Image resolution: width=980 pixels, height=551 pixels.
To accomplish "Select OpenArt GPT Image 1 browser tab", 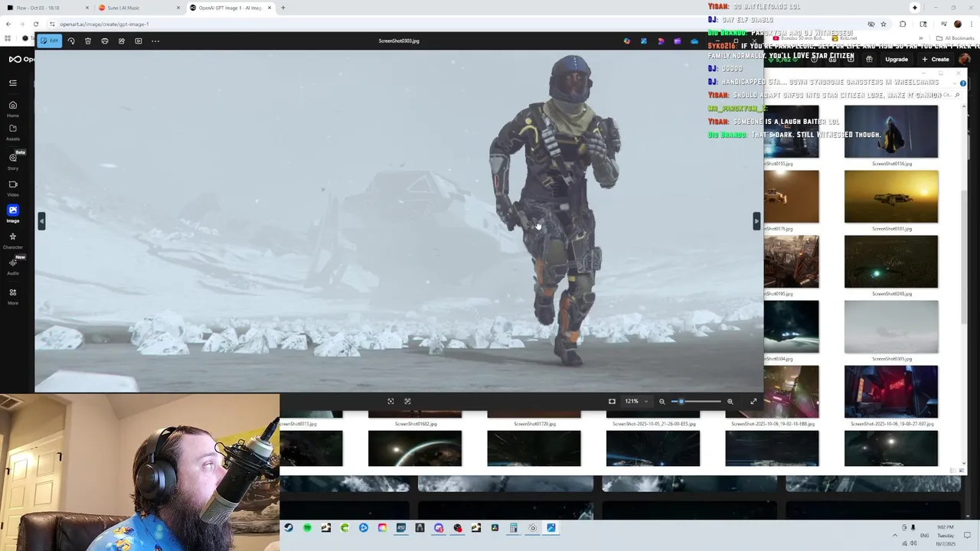I will [x=230, y=8].
